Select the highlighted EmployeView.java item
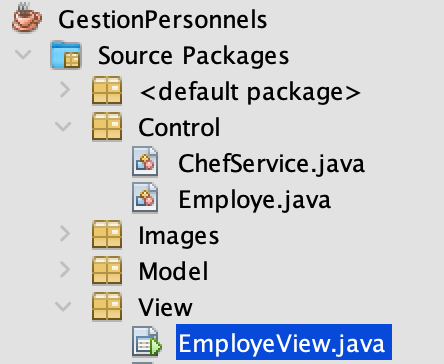Viewport: 444px width, 364px height. coord(284,342)
